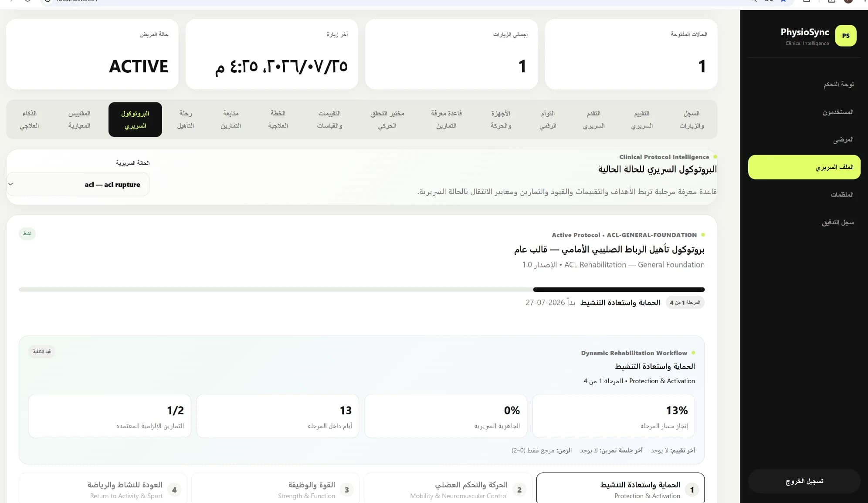This screenshot has width=868, height=503.
Task: Switch to الأجهزة والحركة tab
Action: tap(501, 120)
